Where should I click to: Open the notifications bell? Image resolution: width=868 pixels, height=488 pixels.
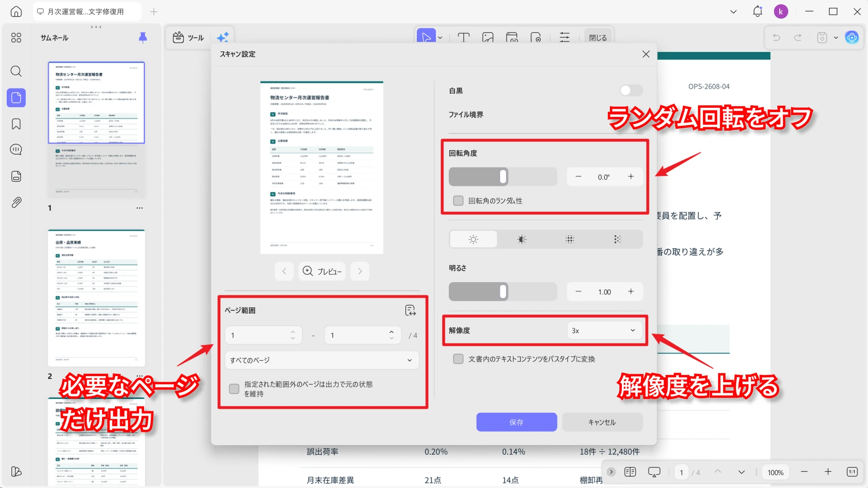coord(757,11)
